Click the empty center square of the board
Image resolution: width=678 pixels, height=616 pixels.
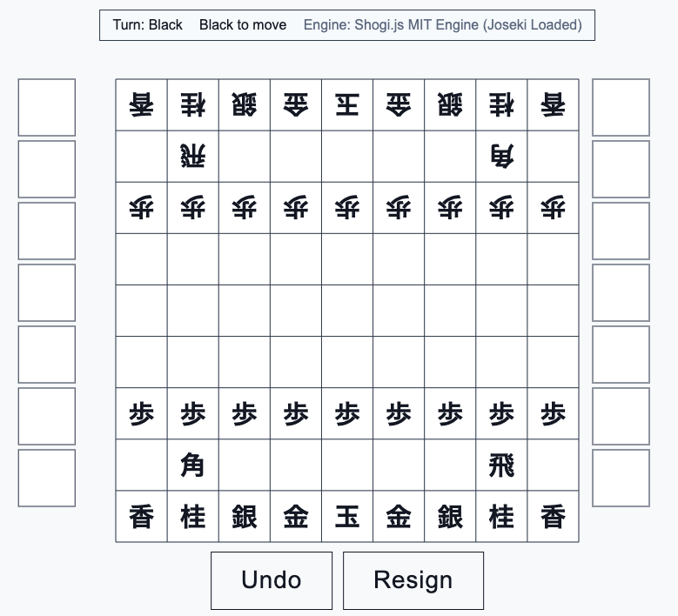tap(347, 311)
